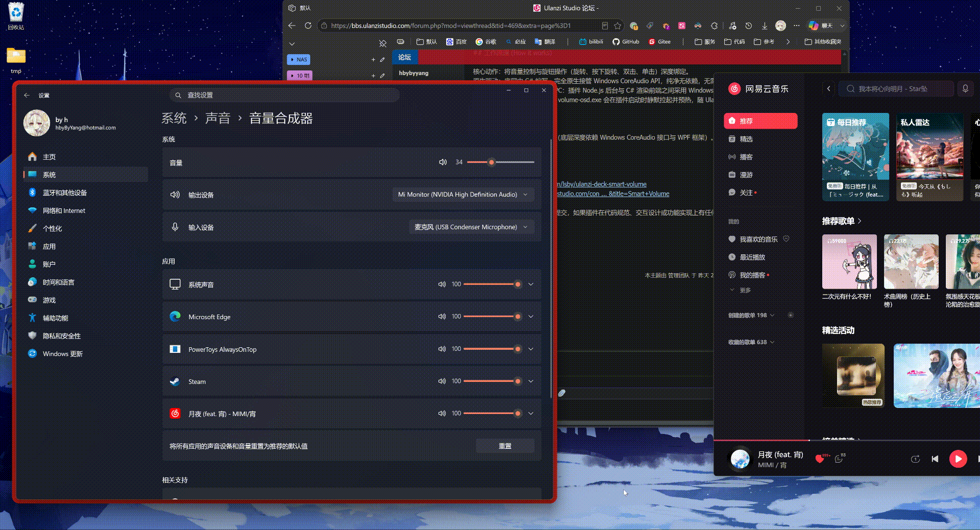Open 我喜欢的音乐 playlist

tap(758, 239)
